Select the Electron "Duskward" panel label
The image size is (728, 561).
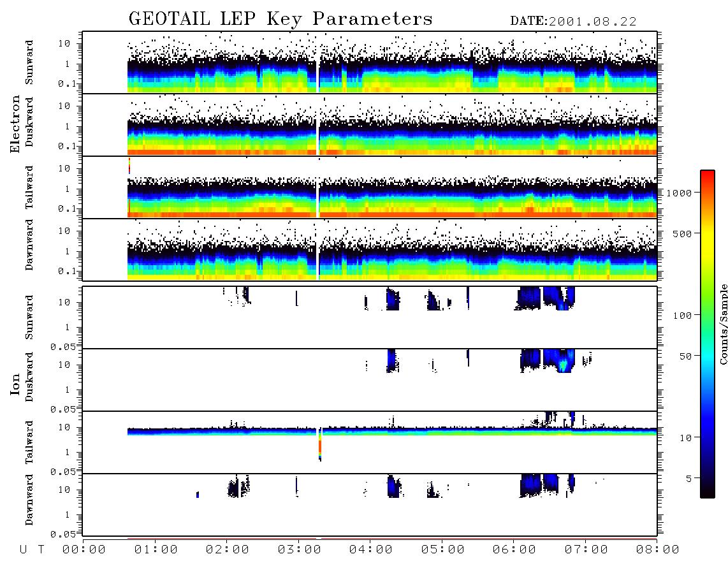[29, 122]
